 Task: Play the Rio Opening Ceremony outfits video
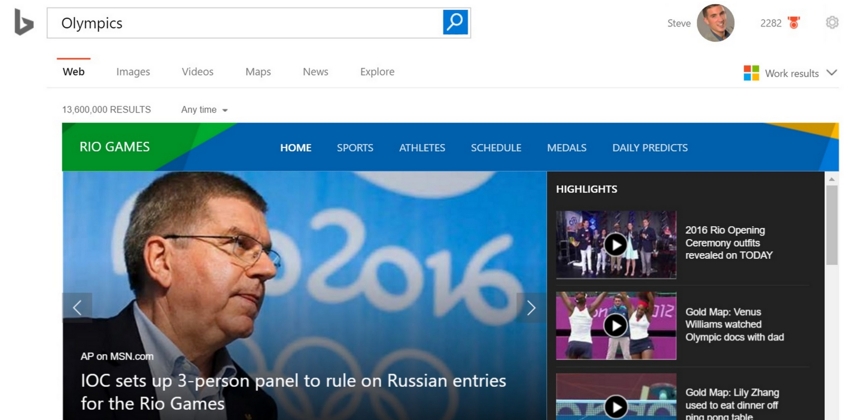(x=616, y=245)
